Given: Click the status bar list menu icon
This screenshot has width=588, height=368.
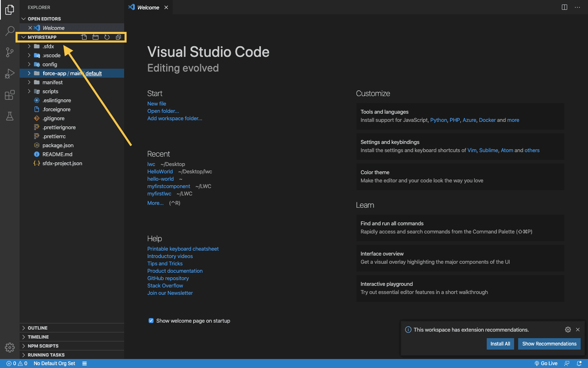Looking at the screenshot, I should 85,364.
